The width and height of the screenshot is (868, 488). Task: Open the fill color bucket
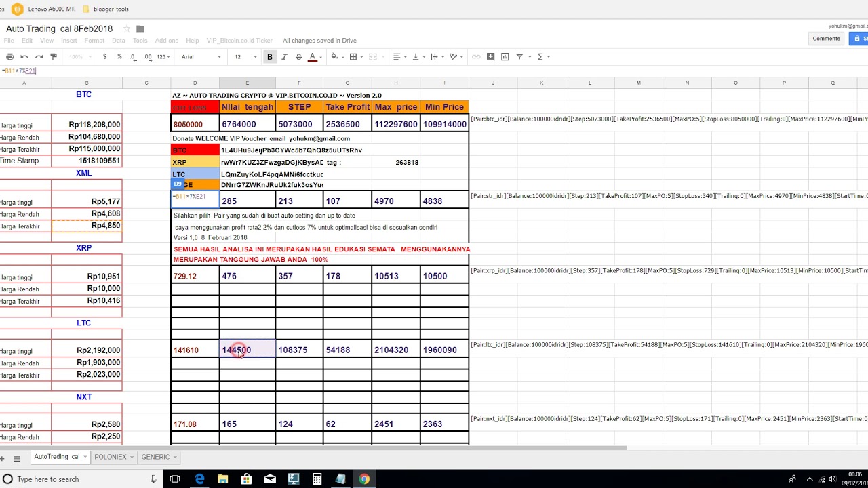[336, 57]
